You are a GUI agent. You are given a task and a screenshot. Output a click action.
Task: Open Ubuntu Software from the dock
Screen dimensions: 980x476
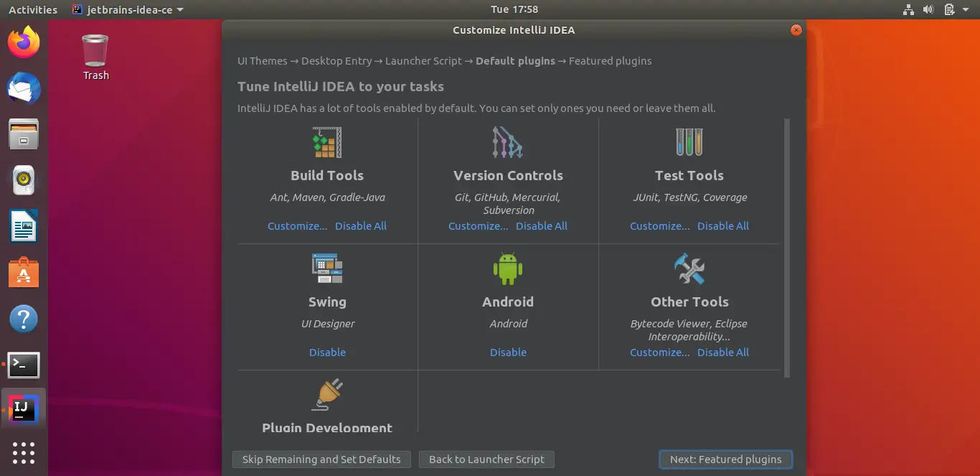(24, 273)
